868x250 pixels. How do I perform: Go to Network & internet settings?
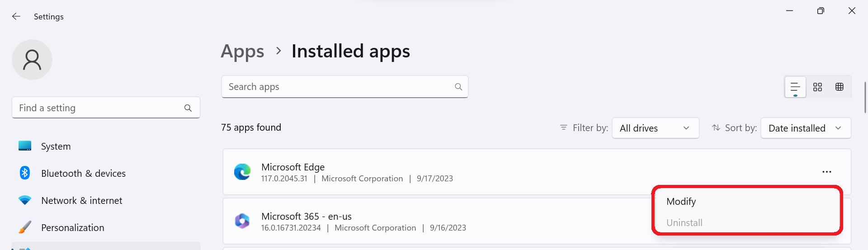(x=81, y=201)
